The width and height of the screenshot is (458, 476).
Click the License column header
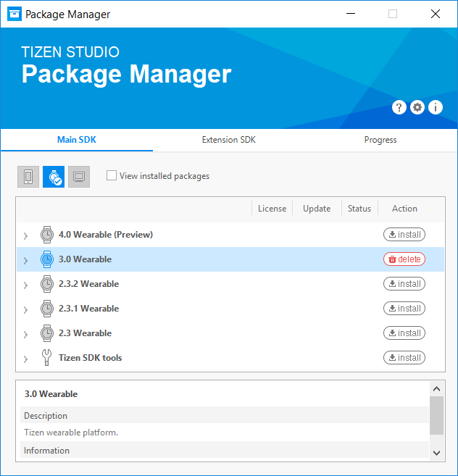click(272, 209)
